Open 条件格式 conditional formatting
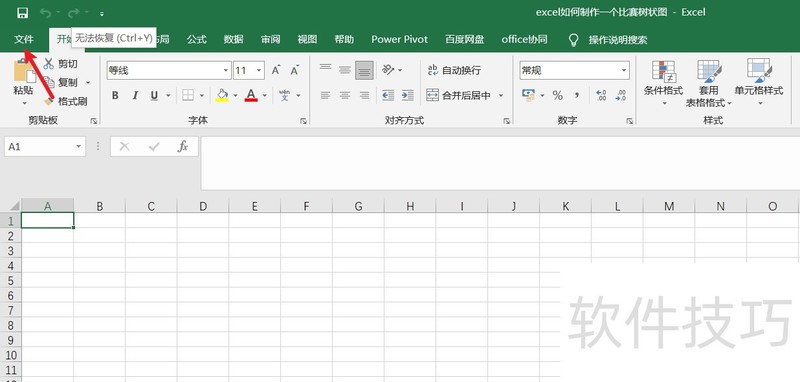This screenshot has height=382, width=800. coord(663,83)
